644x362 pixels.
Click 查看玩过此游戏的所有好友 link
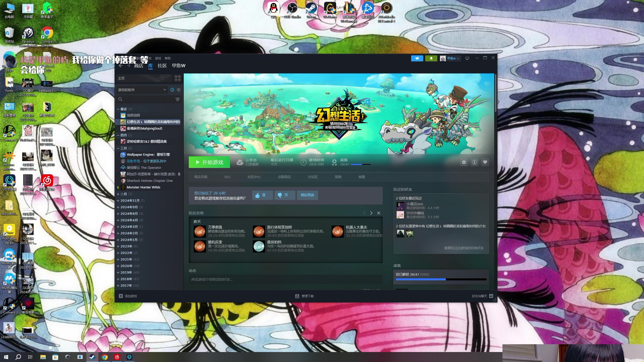point(464,248)
